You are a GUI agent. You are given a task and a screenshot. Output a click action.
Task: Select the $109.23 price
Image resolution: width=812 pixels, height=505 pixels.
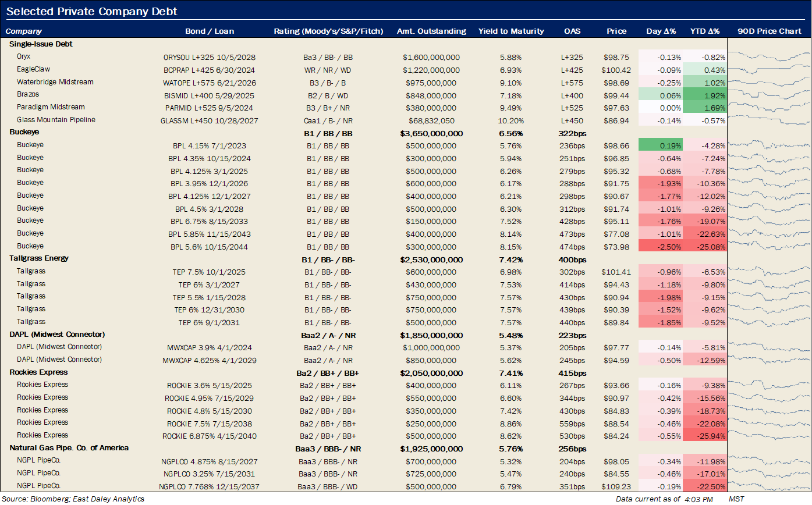(x=616, y=487)
